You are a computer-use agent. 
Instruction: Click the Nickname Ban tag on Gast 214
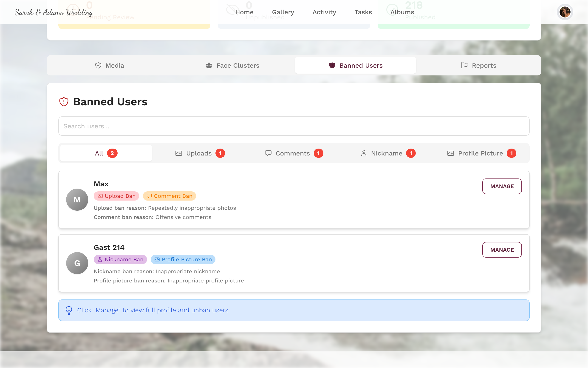pyautogui.click(x=120, y=259)
